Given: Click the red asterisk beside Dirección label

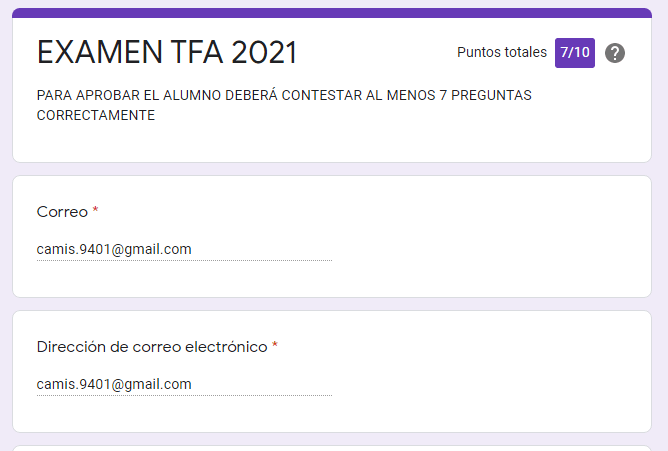Looking at the screenshot, I should click(275, 347).
